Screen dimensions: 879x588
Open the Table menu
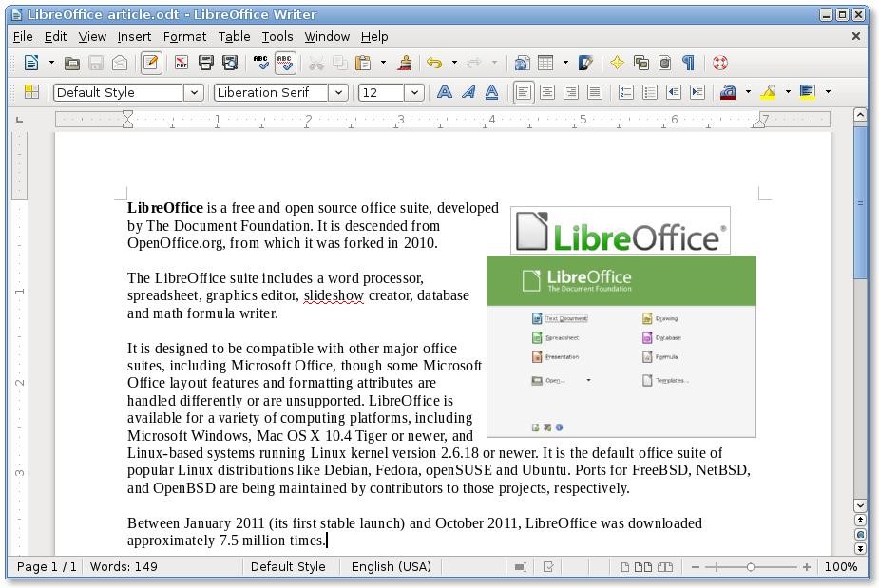pyautogui.click(x=234, y=36)
